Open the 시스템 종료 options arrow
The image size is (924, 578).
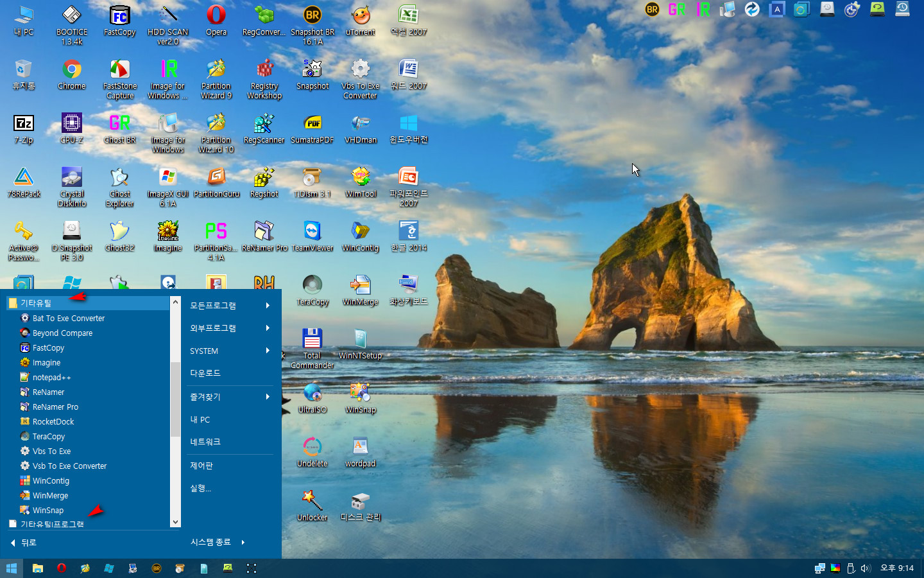(x=243, y=542)
